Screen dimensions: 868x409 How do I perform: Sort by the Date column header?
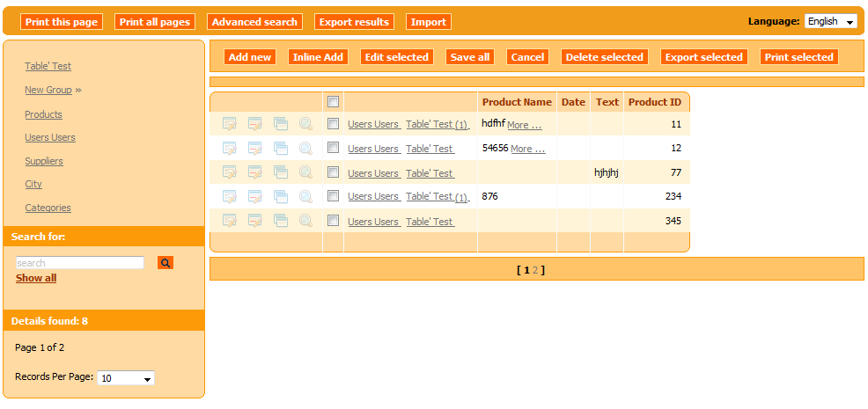tap(573, 102)
